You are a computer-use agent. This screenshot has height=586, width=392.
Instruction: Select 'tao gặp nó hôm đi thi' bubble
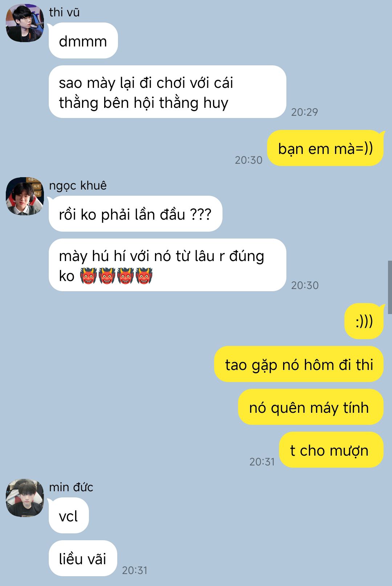[x=299, y=364]
